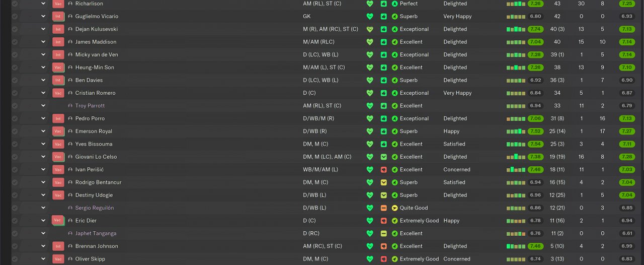Click the Int status badge for Guglielmo Vicario
Screen dimensions: 644x265
(58, 16)
